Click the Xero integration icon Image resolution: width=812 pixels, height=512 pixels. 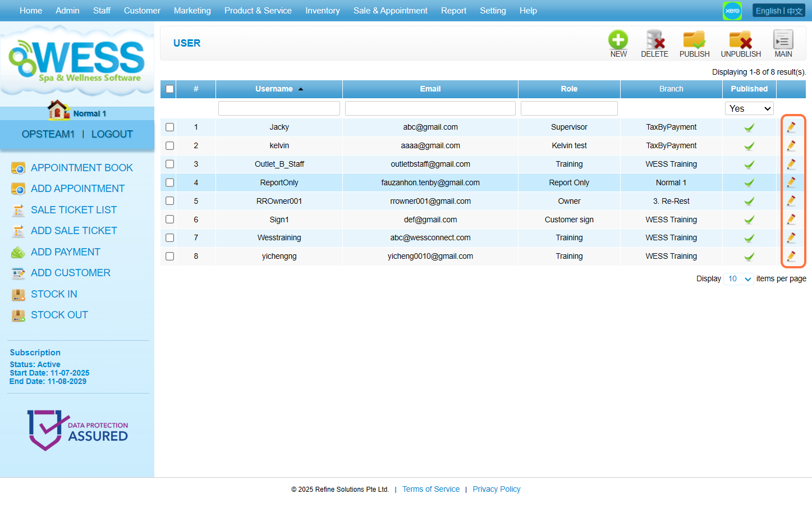[732, 11]
